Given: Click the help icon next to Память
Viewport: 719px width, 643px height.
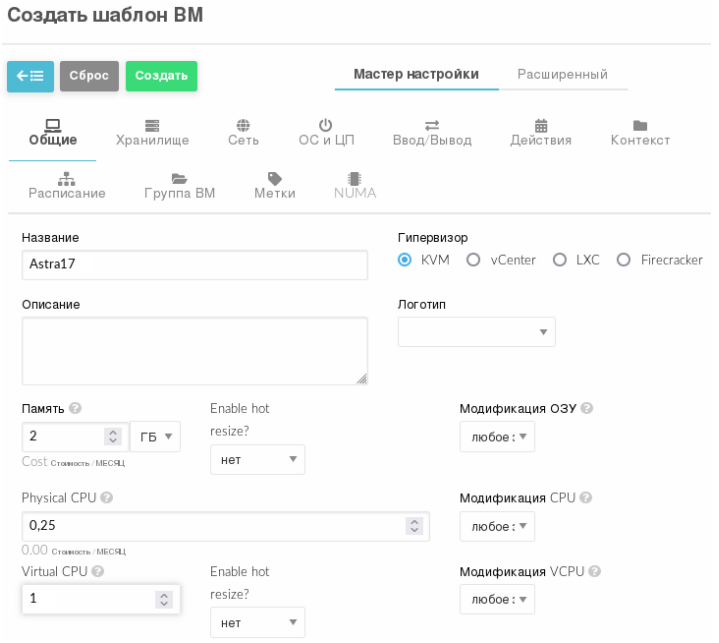Looking at the screenshot, I should [x=76, y=408].
